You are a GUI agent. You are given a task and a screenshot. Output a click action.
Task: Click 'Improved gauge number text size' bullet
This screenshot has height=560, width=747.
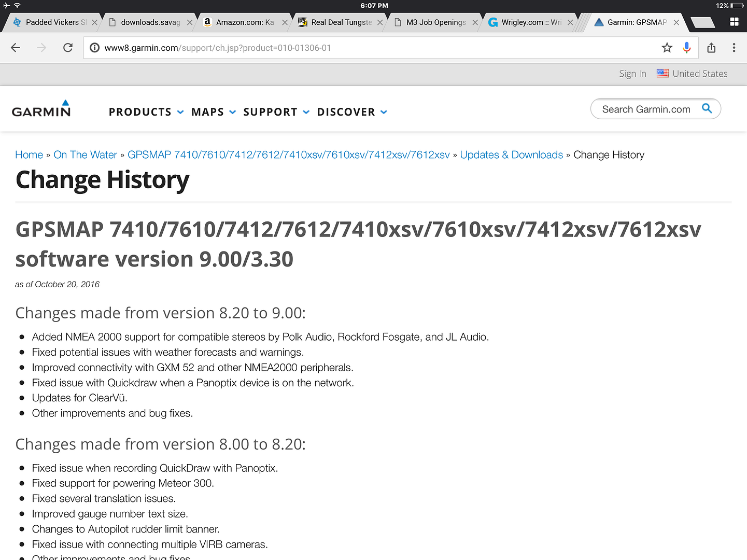[x=110, y=514]
